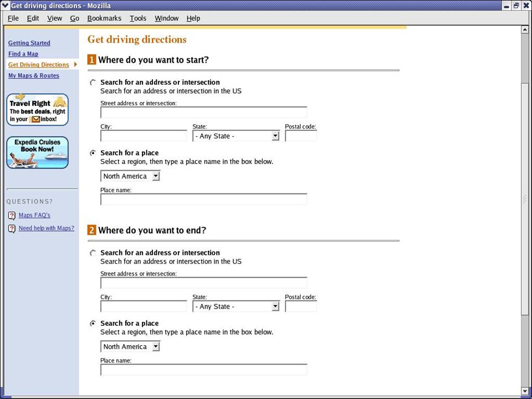
Task: Click the end Place name field
Action: point(203,370)
